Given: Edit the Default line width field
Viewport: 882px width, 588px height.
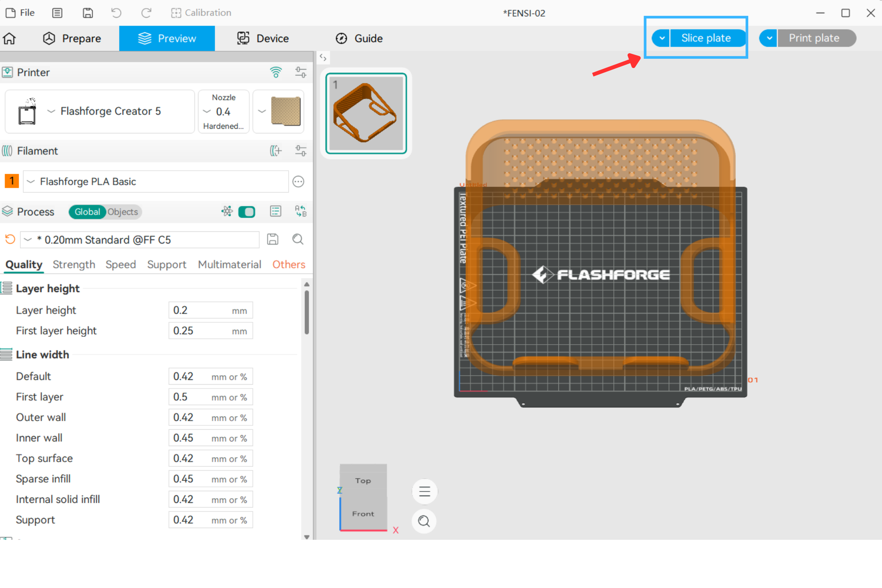Looking at the screenshot, I should pyautogui.click(x=210, y=376).
